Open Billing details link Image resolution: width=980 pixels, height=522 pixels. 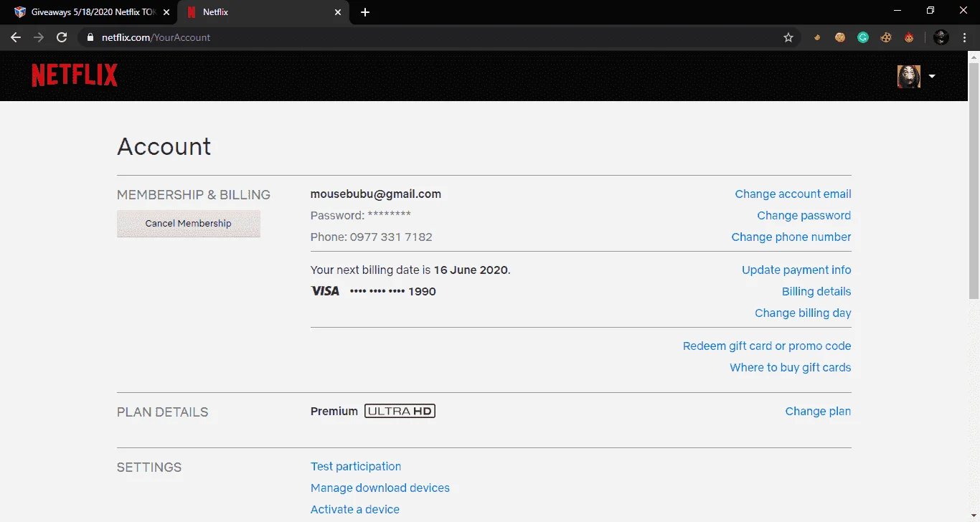tap(816, 292)
